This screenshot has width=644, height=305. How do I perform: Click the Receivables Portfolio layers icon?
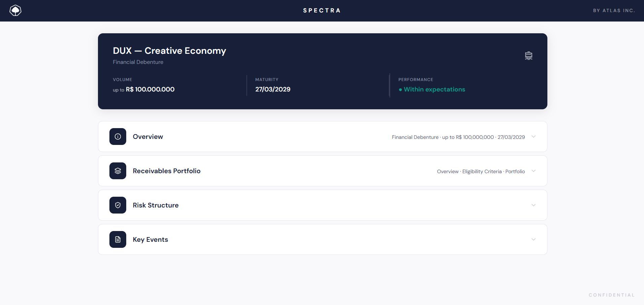(x=118, y=171)
